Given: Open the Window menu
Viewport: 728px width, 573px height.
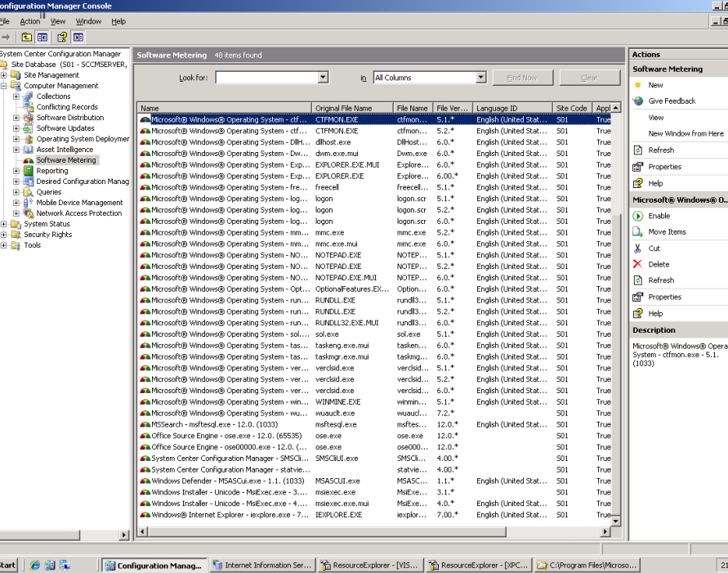Looking at the screenshot, I should point(89,21).
